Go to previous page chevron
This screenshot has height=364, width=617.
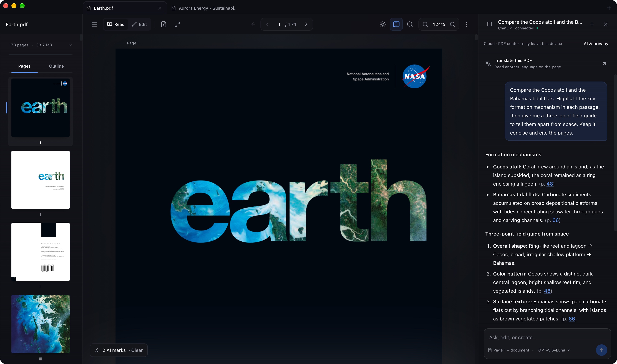click(267, 24)
